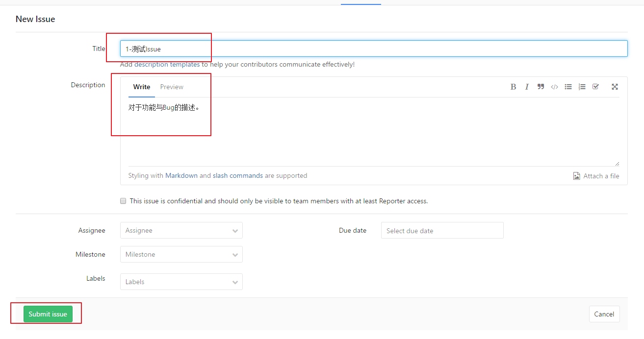This screenshot has height=339, width=644.
Task: Apply bold formatting in the editor
Action: (513, 87)
